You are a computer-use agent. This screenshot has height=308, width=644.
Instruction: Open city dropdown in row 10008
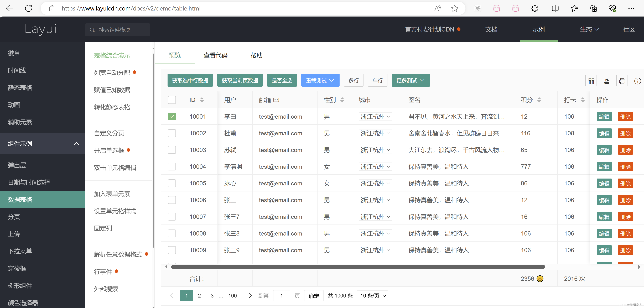point(375,233)
